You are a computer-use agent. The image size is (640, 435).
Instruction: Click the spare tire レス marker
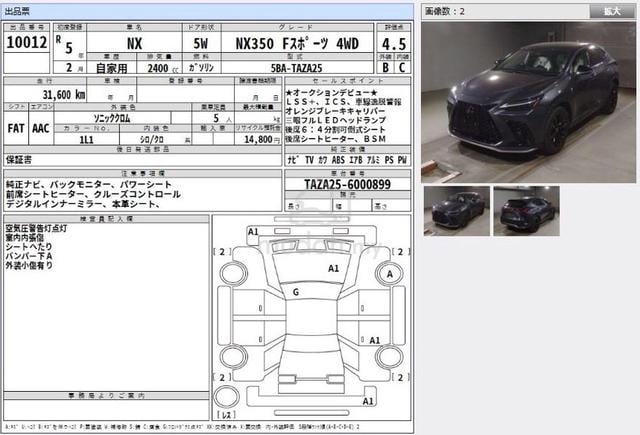(227, 415)
